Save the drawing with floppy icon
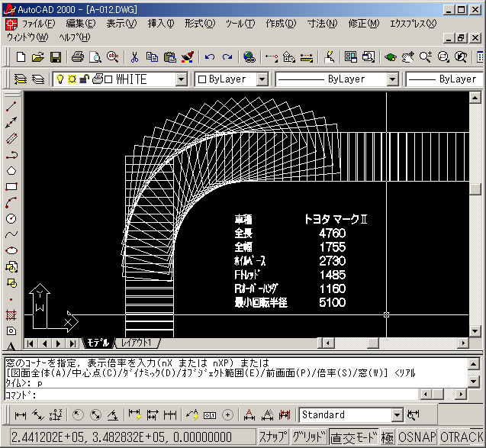 tap(56, 57)
